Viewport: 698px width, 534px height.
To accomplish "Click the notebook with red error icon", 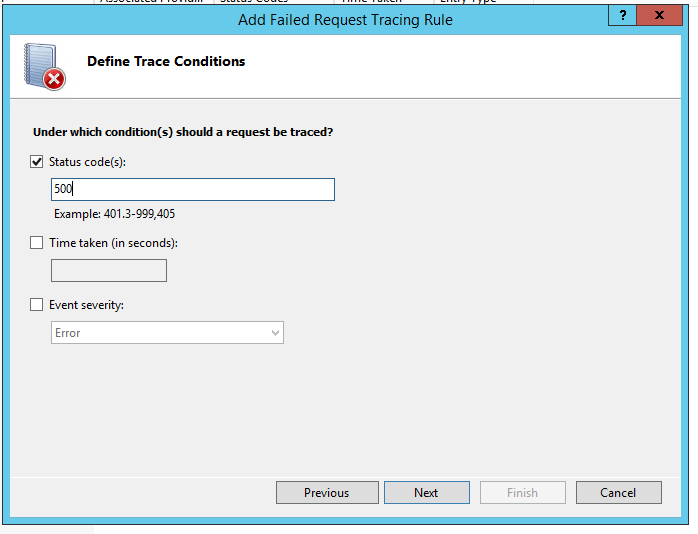I will 44,66.
